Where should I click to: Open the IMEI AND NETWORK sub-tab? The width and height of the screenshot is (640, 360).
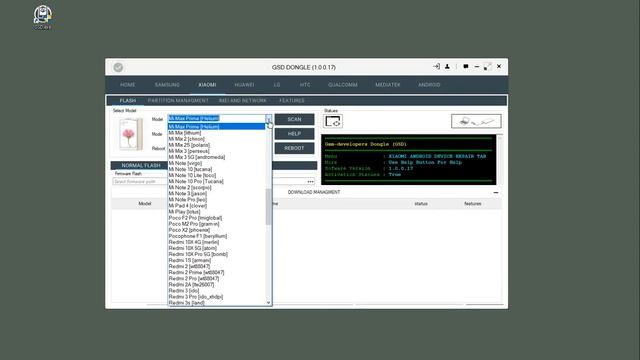tap(242, 100)
